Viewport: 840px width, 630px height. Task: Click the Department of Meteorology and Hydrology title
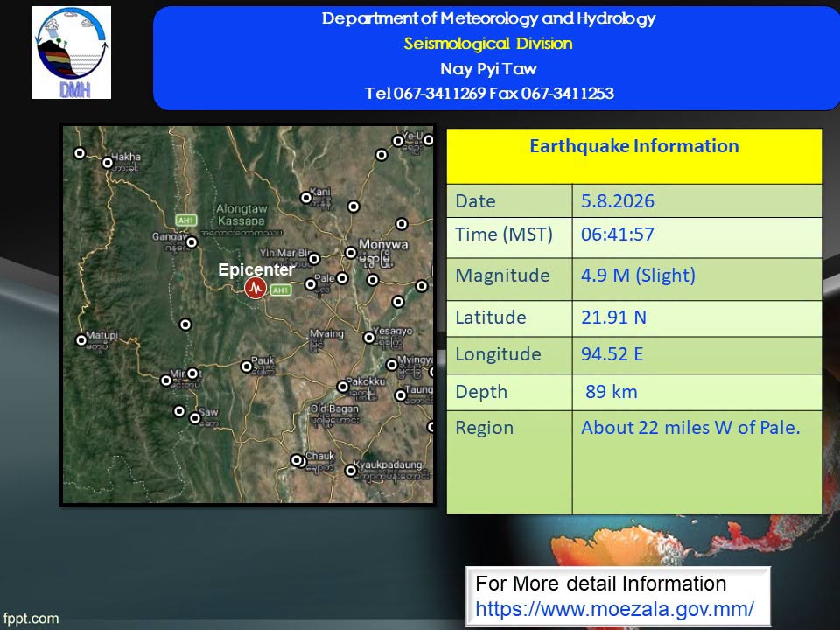[x=488, y=18]
